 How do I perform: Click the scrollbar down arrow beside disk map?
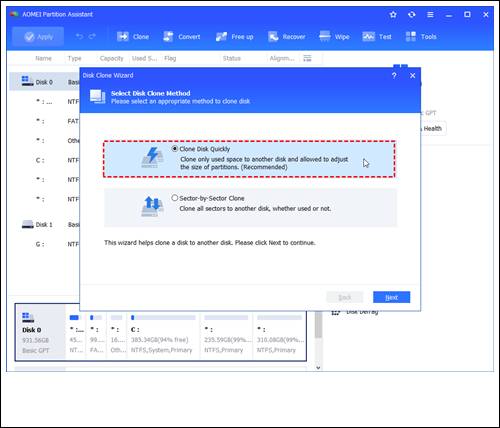(318, 367)
